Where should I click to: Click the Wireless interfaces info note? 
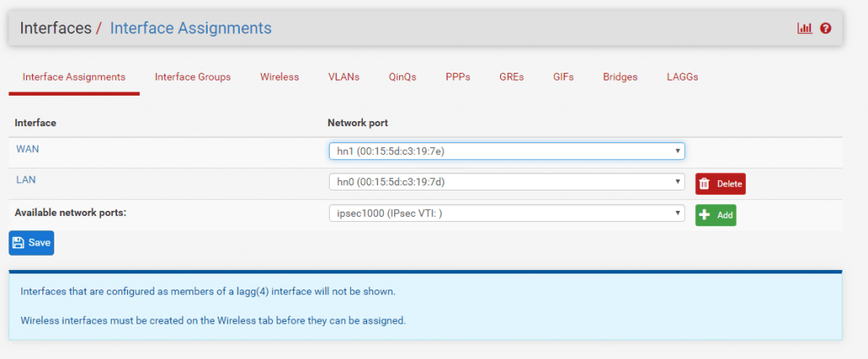click(x=213, y=320)
